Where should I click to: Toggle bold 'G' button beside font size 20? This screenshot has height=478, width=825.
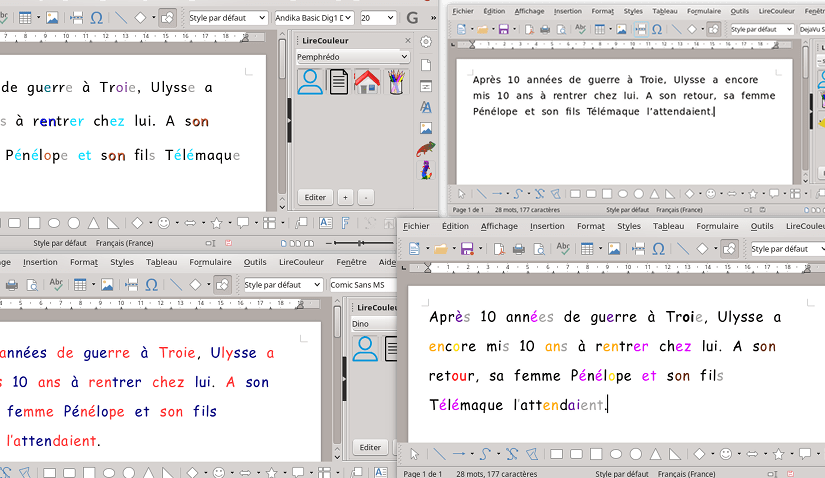(x=414, y=18)
